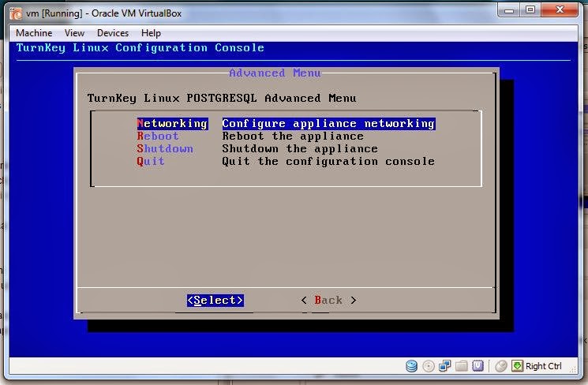Click 'Shutdown the appliance' description
Screen dimensions: 588x385
click(x=300, y=149)
